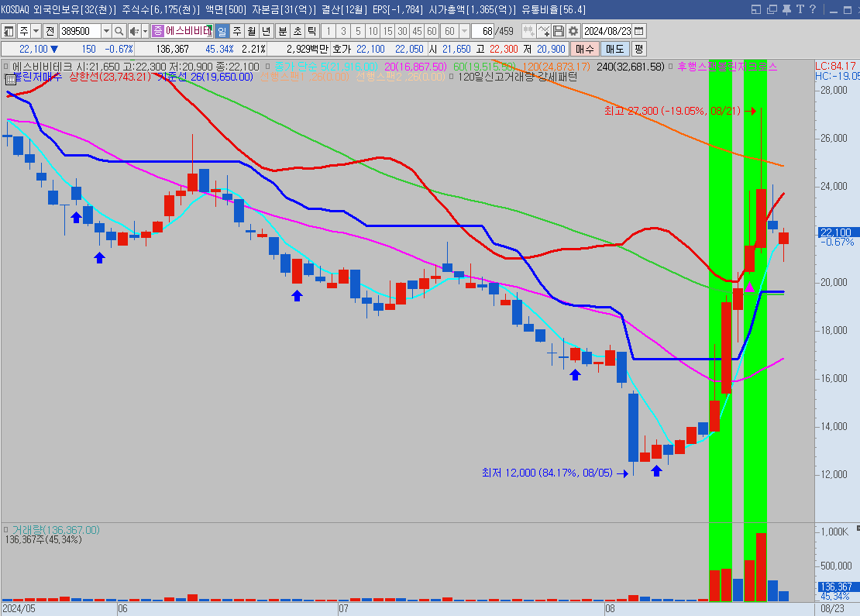Choose the 15 interval button
The width and height of the screenshot is (860, 616).
[387, 31]
